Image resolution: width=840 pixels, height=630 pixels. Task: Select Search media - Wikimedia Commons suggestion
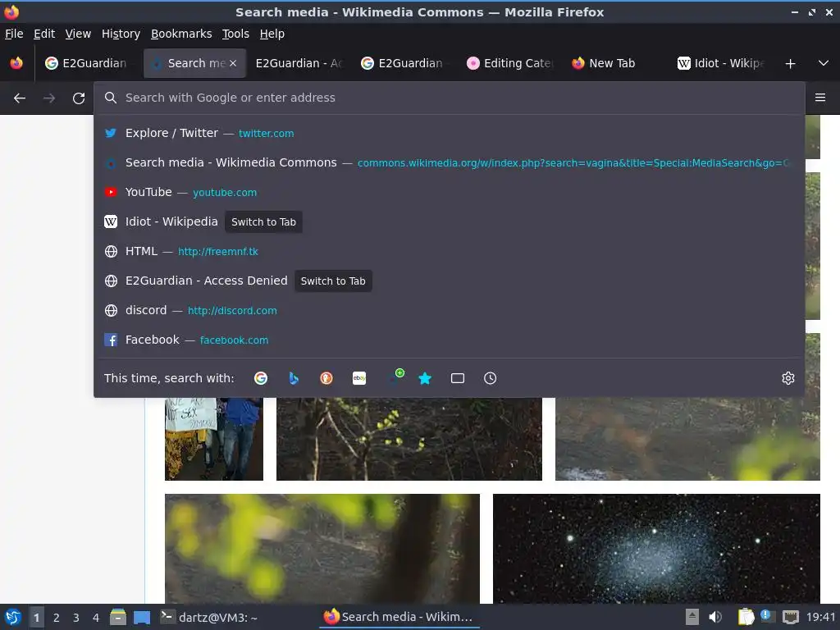450,162
